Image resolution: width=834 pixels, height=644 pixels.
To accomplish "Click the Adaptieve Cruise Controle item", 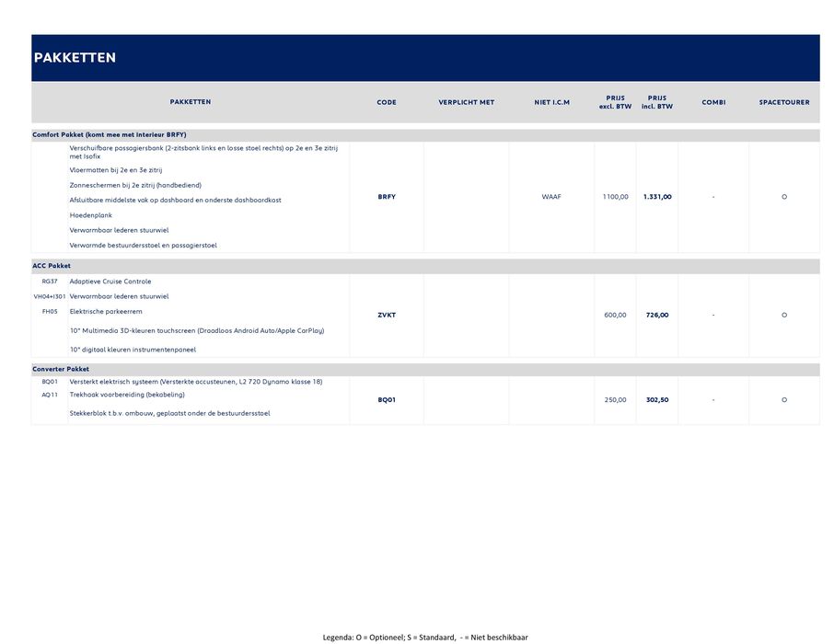I will click(110, 282).
